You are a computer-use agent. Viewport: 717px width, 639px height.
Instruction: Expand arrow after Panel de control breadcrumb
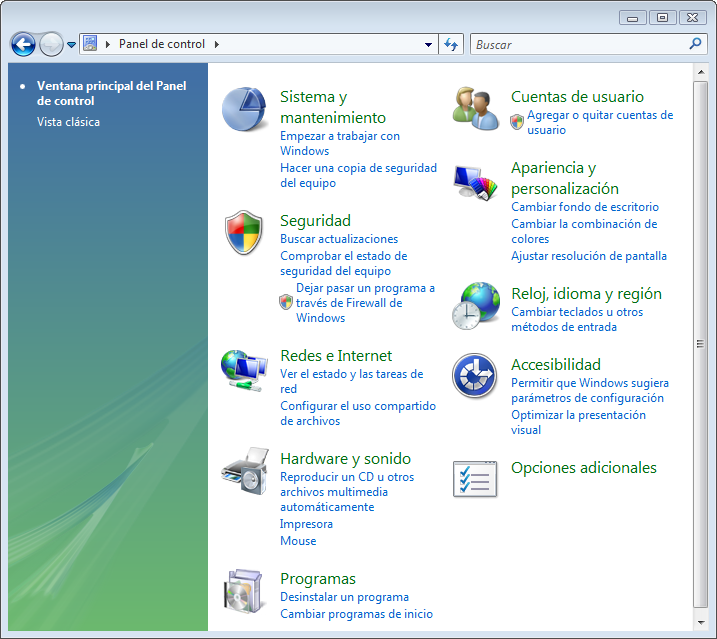[217, 44]
